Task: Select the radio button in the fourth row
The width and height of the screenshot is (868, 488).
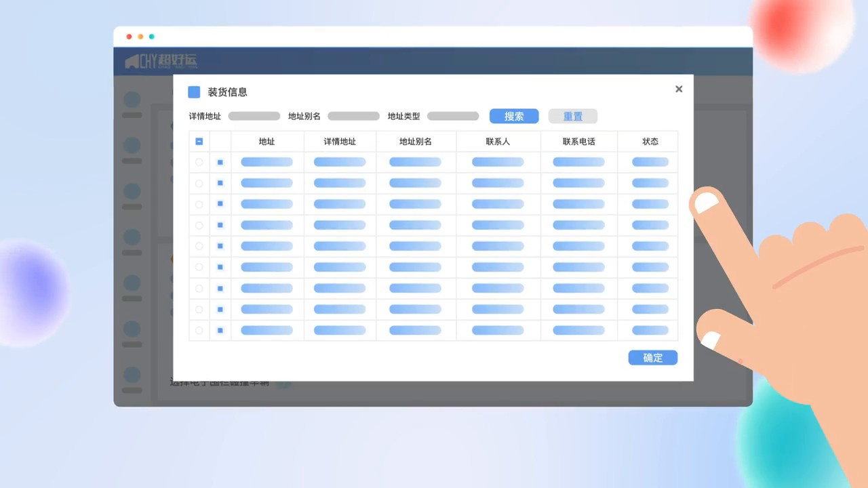Action: (x=199, y=225)
